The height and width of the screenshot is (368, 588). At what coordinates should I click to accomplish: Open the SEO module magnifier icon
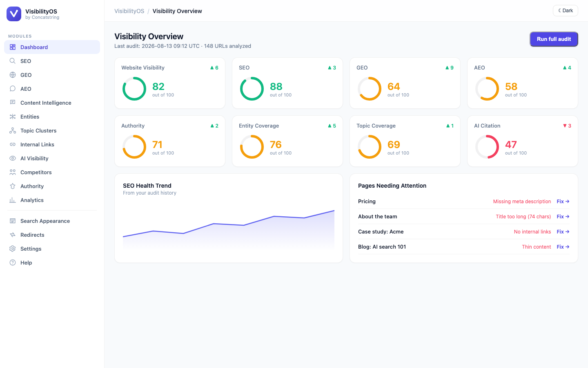click(x=13, y=61)
